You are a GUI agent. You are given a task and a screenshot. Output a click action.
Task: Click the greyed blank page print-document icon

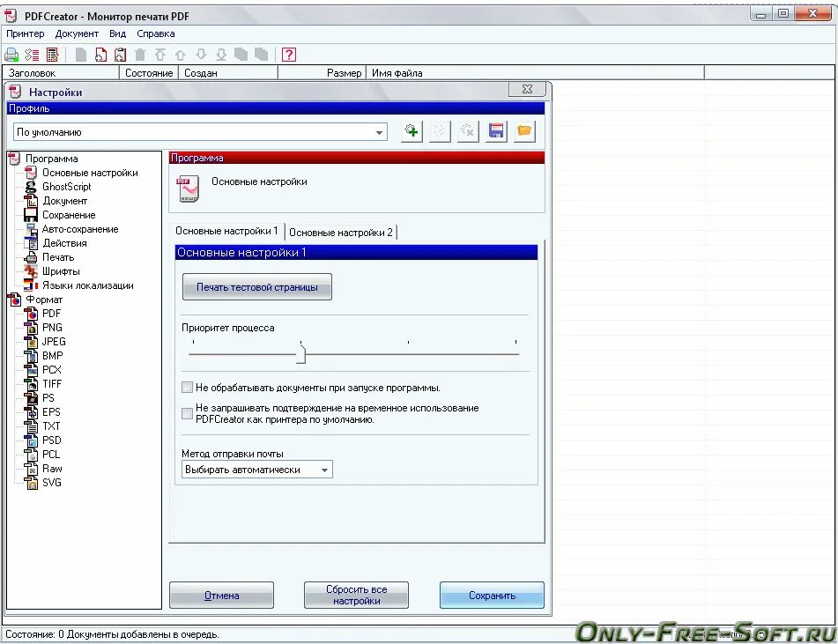[81, 55]
